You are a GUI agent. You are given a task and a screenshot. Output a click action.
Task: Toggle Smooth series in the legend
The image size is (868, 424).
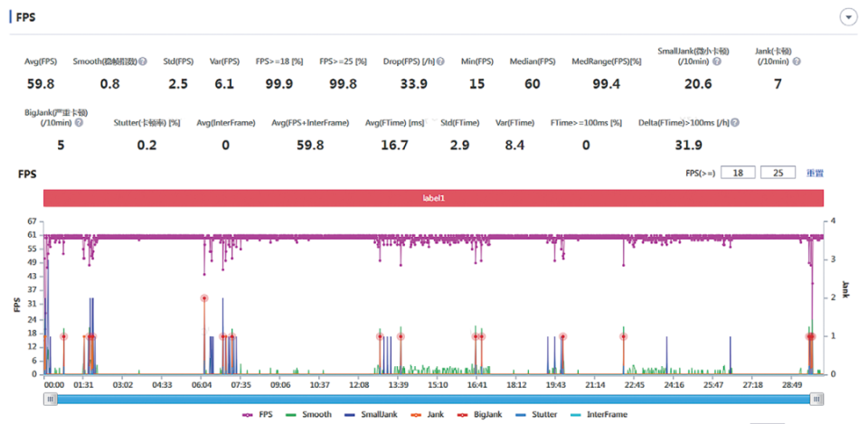308,414
